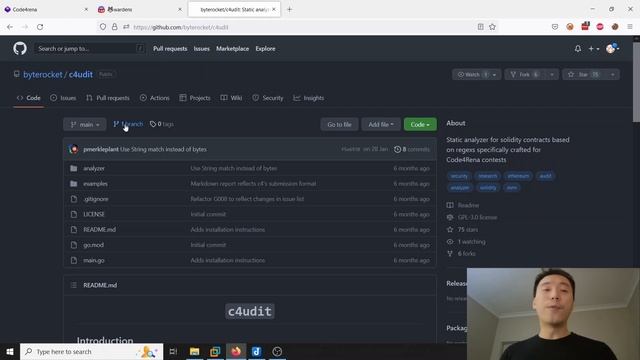Open README.md in the file list
Viewport: 640px width, 360px height.
tap(100, 229)
